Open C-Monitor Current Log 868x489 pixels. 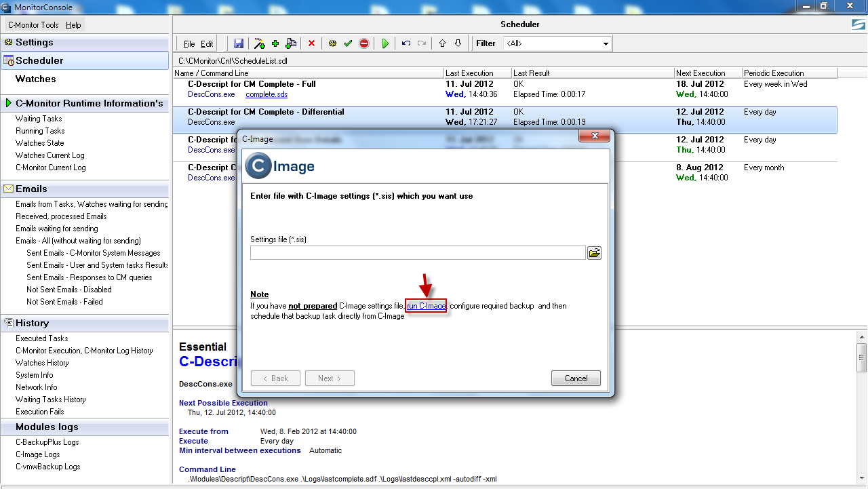(51, 168)
